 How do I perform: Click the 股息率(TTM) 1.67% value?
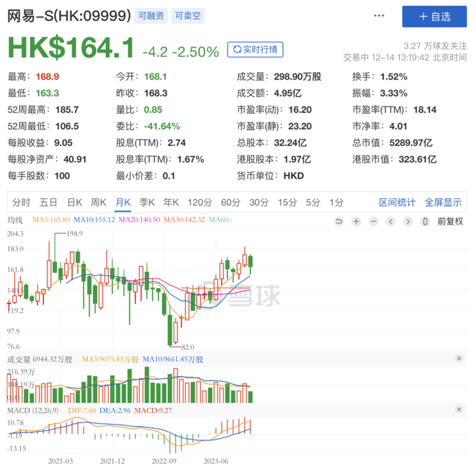coord(190,159)
